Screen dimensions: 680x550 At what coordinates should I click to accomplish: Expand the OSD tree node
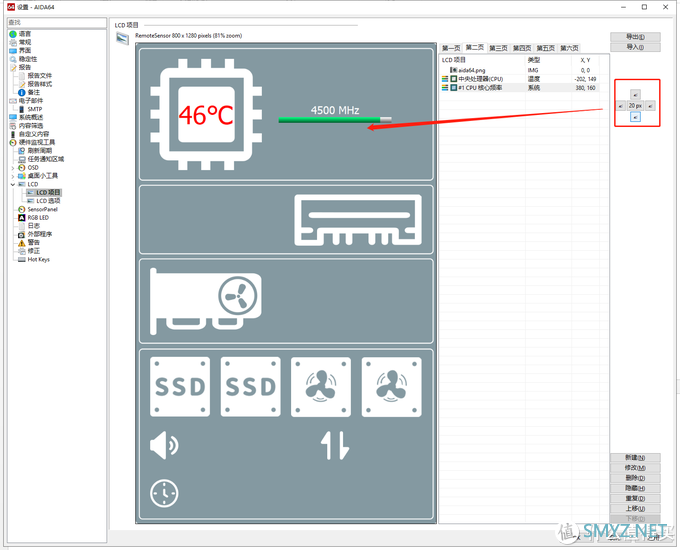click(13, 167)
